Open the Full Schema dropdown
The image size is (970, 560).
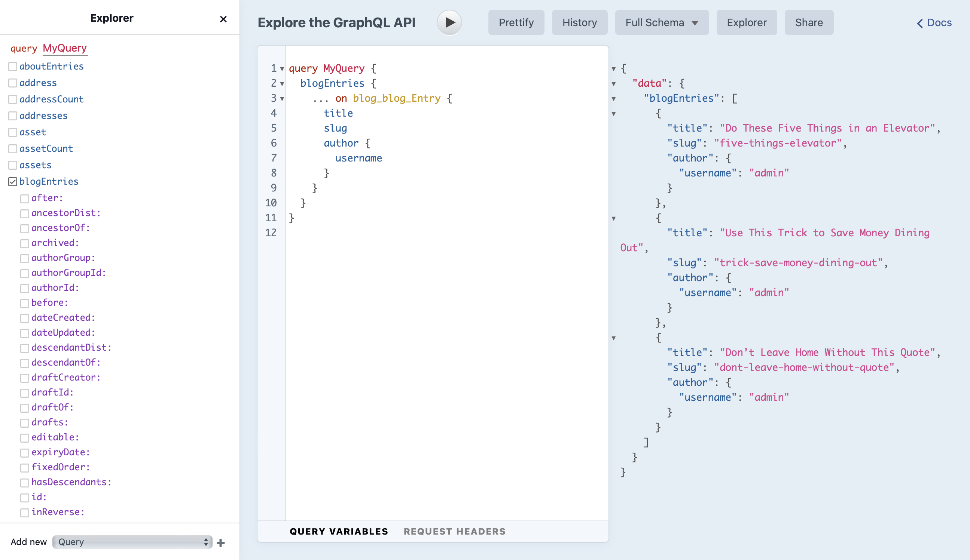(x=662, y=22)
